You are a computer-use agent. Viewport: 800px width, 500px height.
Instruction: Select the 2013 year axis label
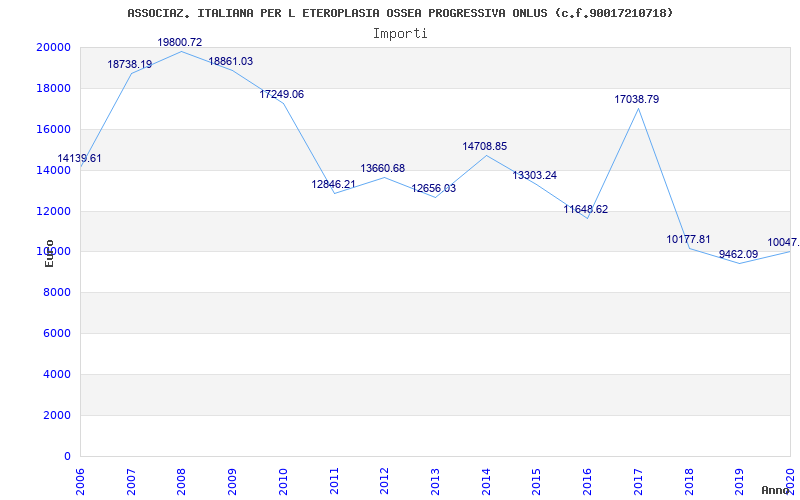point(435,481)
